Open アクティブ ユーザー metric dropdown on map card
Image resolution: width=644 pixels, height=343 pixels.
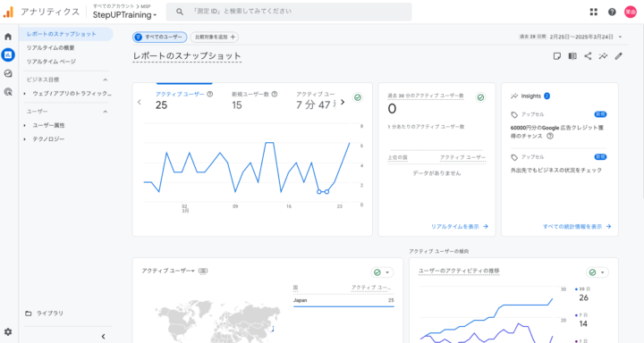pyautogui.click(x=168, y=271)
